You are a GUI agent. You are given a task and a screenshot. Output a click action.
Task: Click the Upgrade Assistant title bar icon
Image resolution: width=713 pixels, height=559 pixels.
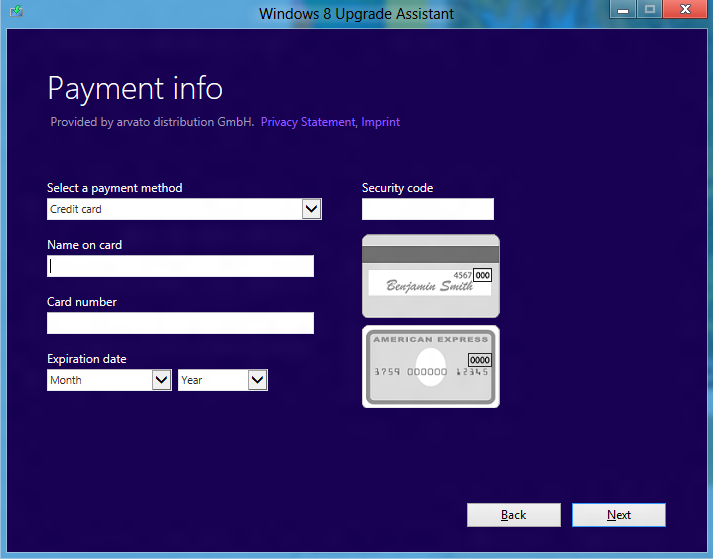pyautogui.click(x=15, y=13)
